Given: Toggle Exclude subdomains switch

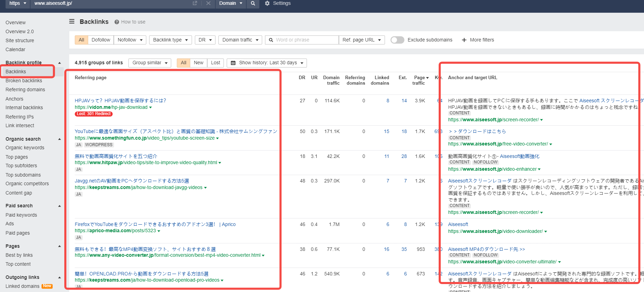Looking at the screenshot, I should pyautogui.click(x=398, y=40).
